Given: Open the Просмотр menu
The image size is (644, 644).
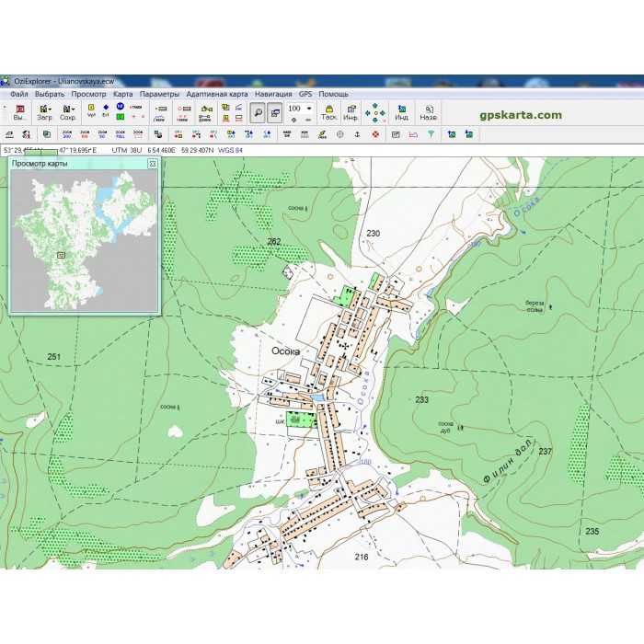Looking at the screenshot, I should 88,94.
